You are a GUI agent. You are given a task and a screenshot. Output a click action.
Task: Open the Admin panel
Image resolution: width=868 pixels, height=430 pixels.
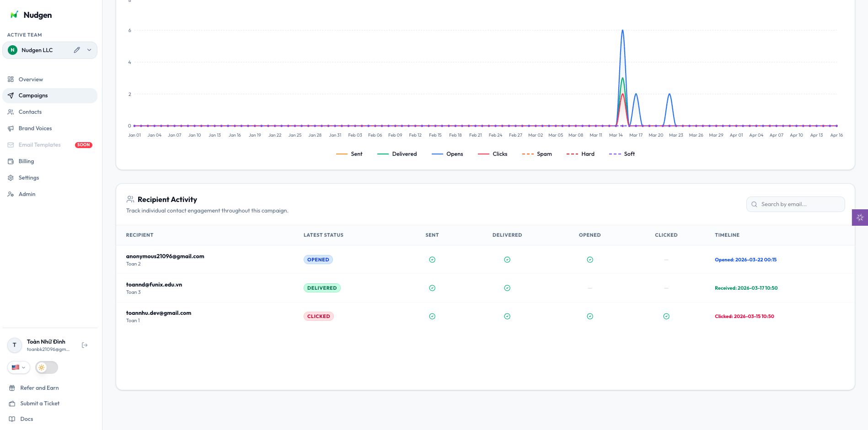pos(27,194)
